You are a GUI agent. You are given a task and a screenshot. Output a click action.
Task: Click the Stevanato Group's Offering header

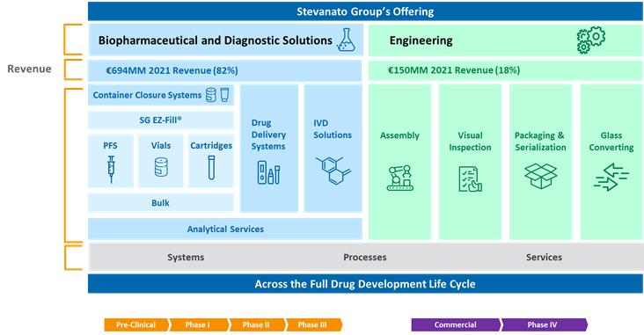[x=365, y=11]
